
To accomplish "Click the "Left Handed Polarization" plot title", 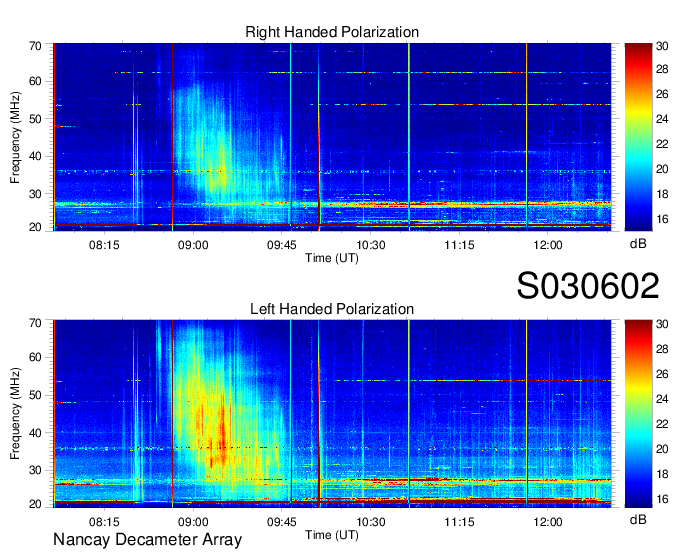I will pos(332,309).
